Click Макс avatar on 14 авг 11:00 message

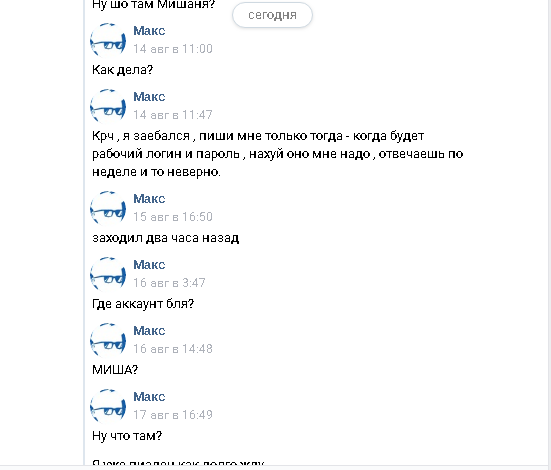tap(108, 40)
